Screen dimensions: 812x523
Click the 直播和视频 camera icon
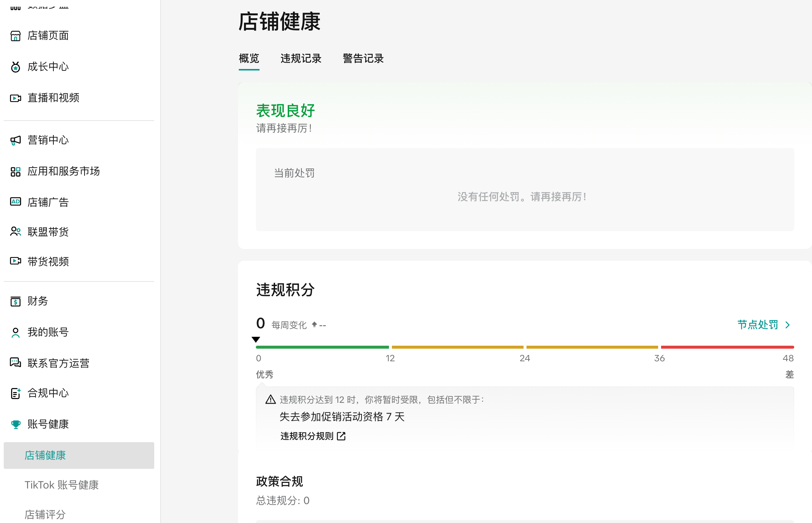(x=16, y=98)
